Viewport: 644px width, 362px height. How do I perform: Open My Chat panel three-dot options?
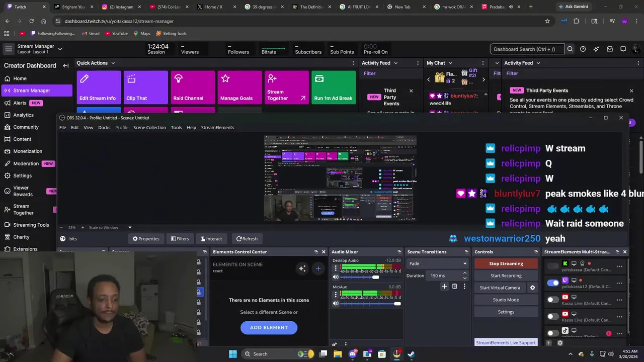tap(483, 63)
